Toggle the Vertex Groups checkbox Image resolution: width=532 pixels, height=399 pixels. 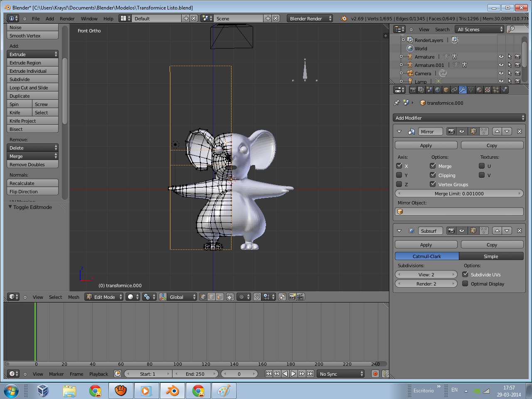tap(433, 184)
